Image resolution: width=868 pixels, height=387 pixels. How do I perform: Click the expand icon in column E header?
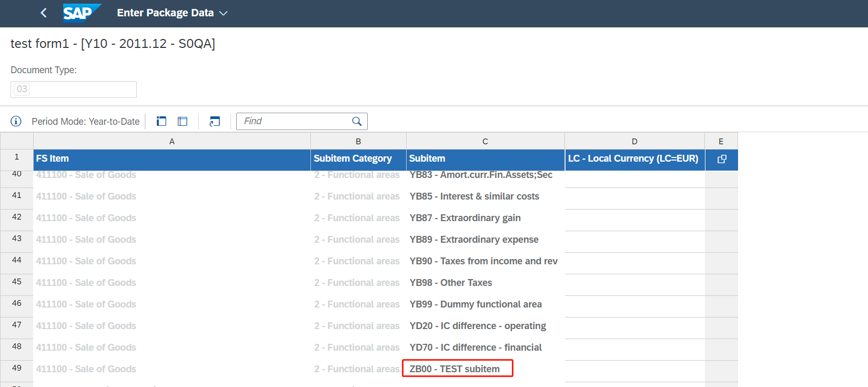tap(722, 159)
